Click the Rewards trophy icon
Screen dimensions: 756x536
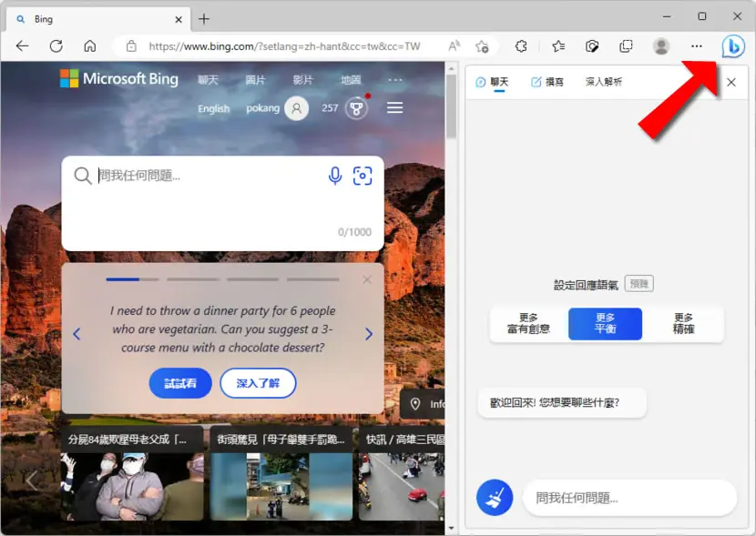pyautogui.click(x=357, y=108)
